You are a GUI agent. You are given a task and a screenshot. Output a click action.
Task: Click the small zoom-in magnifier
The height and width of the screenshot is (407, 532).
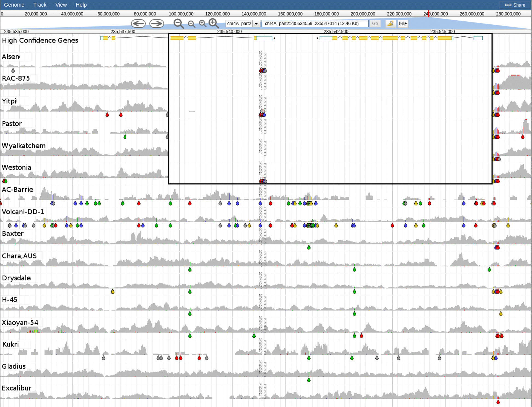[203, 24]
